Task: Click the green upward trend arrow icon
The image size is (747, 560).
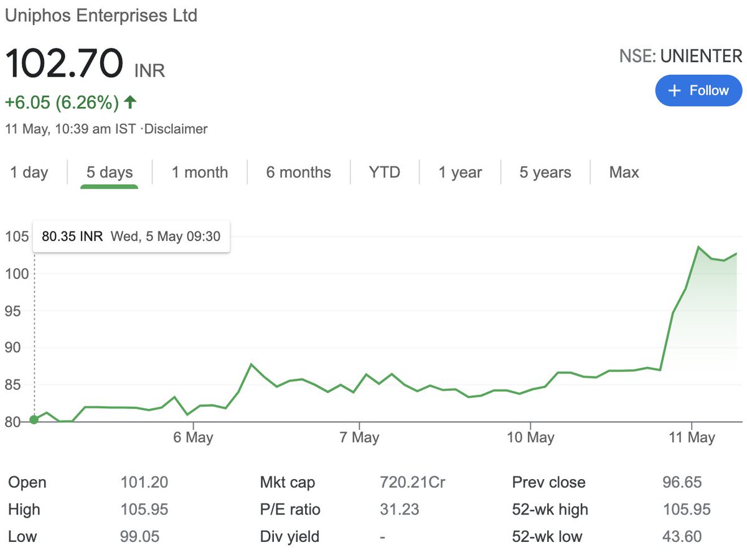Action: click(x=129, y=103)
